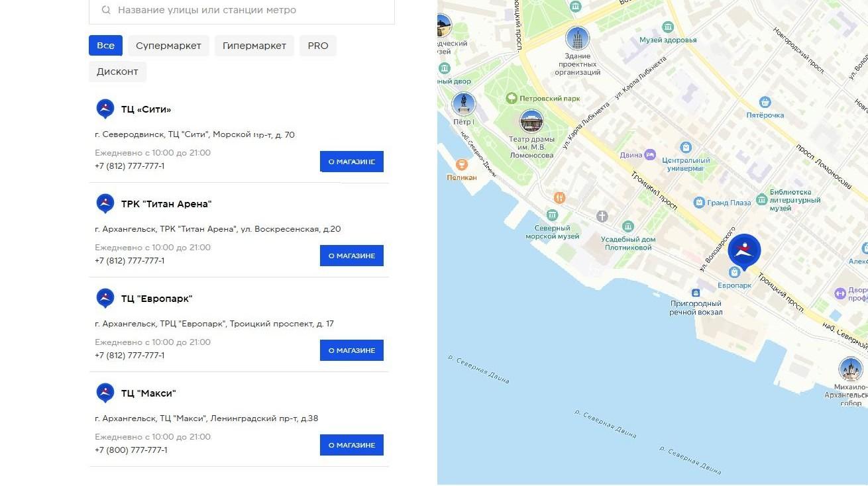868x486 pixels.
Task: Click the Петровский парк map icon
Action: (x=512, y=98)
